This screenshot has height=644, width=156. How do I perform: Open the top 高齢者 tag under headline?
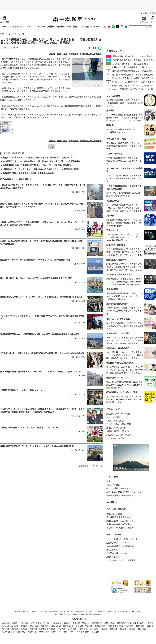(x=52, y=54)
